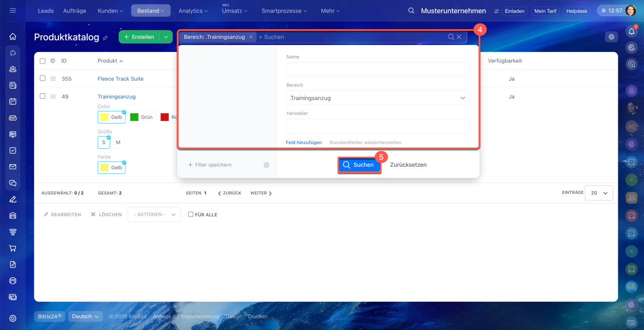Screen dimensions: 644x330
Task: Expand the Mehr menu
Action: point(330,11)
